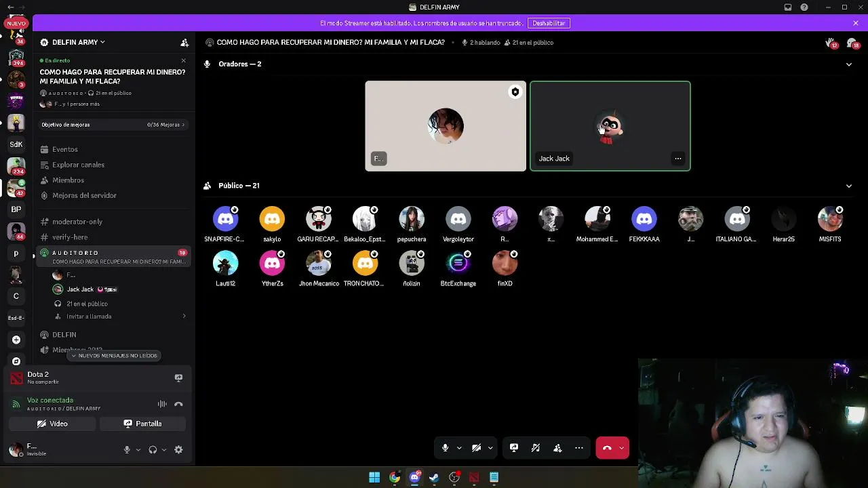Open user settings gear

(178, 449)
